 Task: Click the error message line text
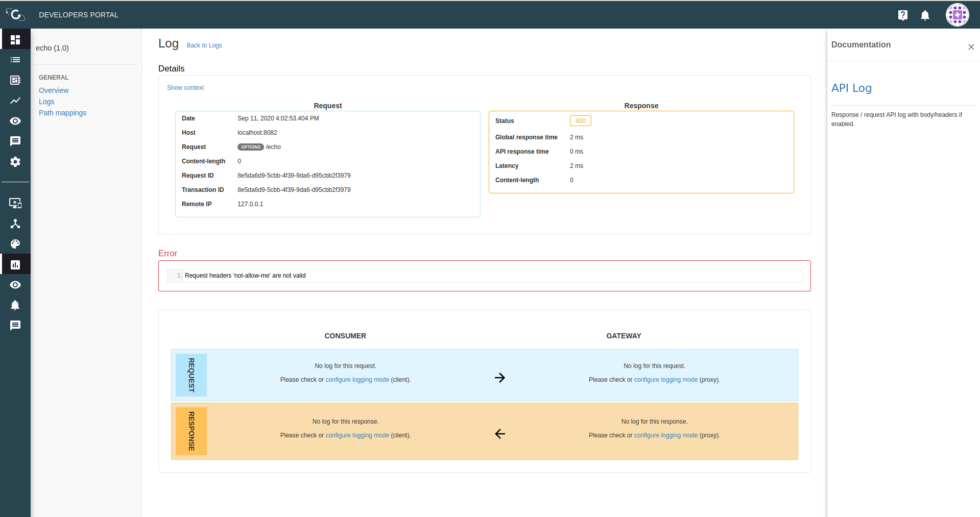(x=245, y=276)
